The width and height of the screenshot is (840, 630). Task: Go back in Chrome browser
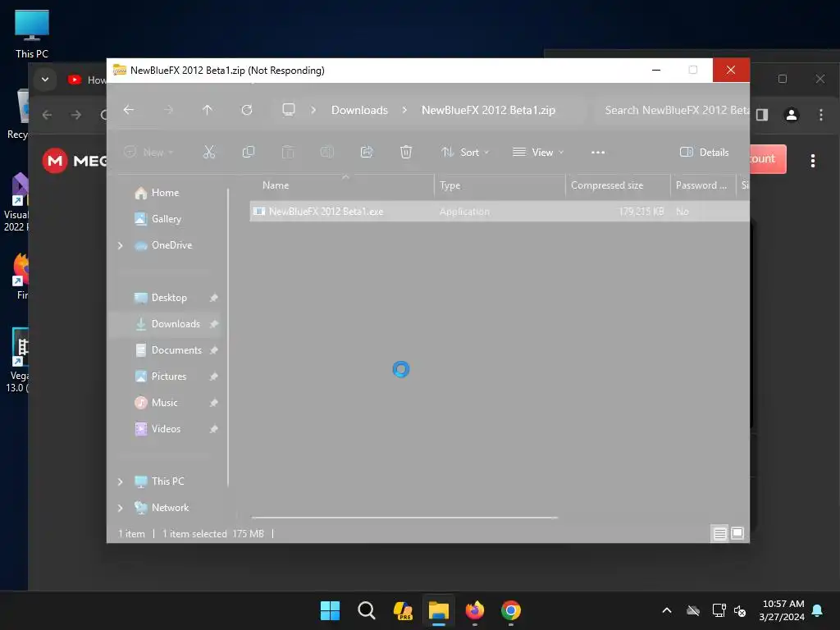[x=47, y=115]
